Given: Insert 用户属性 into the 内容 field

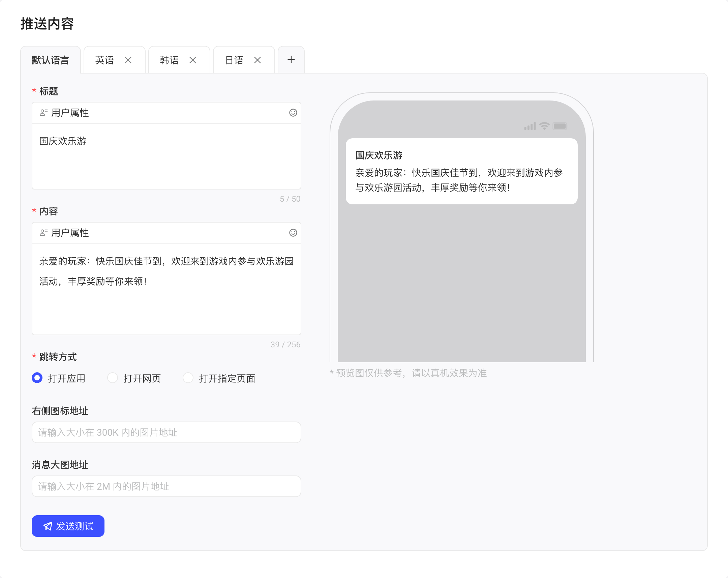Looking at the screenshot, I should pyautogui.click(x=64, y=233).
